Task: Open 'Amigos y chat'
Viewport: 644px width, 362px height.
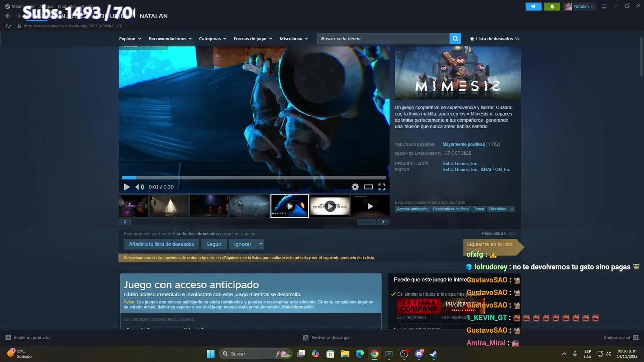Action: [x=621, y=338]
